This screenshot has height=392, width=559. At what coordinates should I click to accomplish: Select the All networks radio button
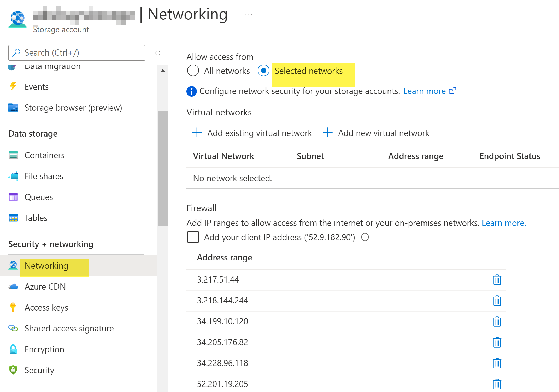tap(193, 71)
